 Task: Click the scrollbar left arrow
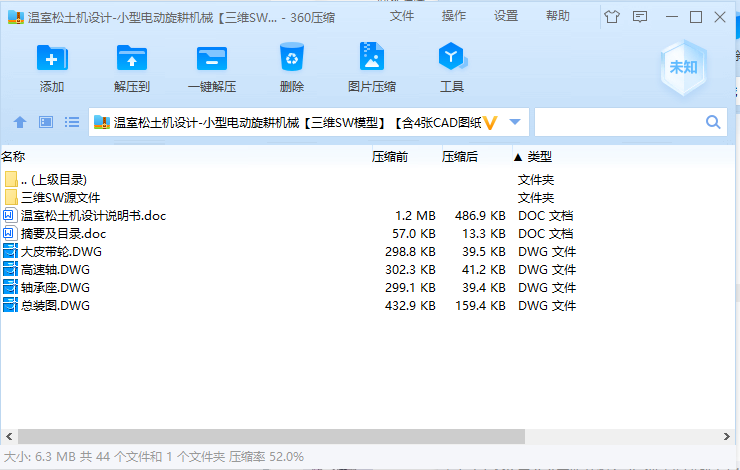click(x=9, y=436)
